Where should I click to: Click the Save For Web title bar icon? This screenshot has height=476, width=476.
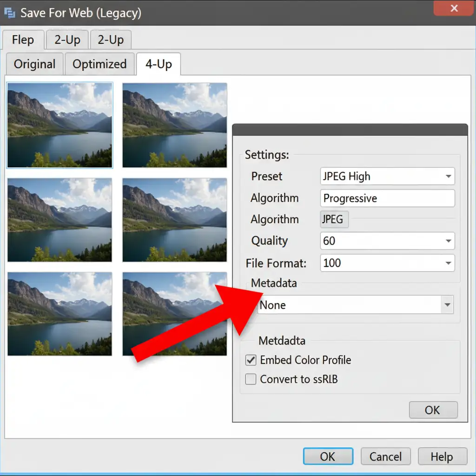(x=10, y=13)
